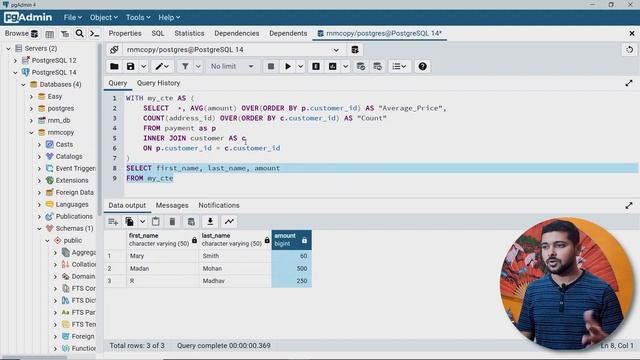Open the query tool Help question-mark icon

422,66
